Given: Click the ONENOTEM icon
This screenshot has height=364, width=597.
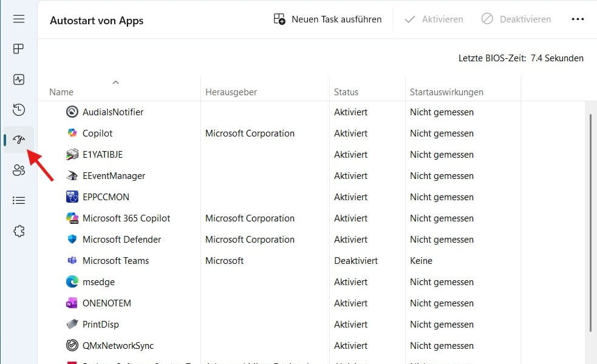Looking at the screenshot, I should click(72, 303).
